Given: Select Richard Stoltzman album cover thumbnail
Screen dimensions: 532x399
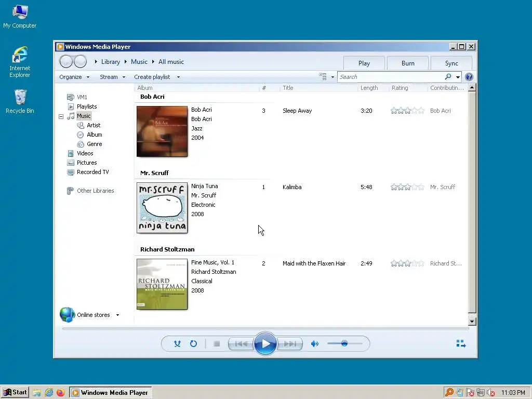Looking at the screenshot, I should [162, 284].
